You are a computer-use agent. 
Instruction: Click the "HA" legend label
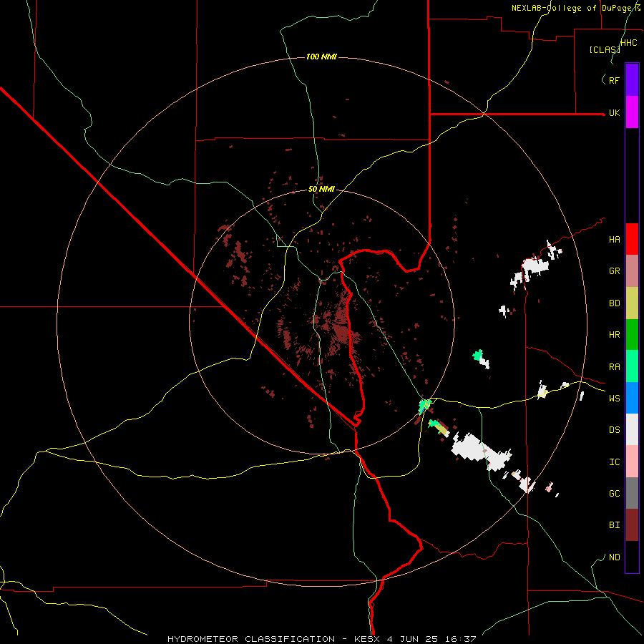point(614,240)
